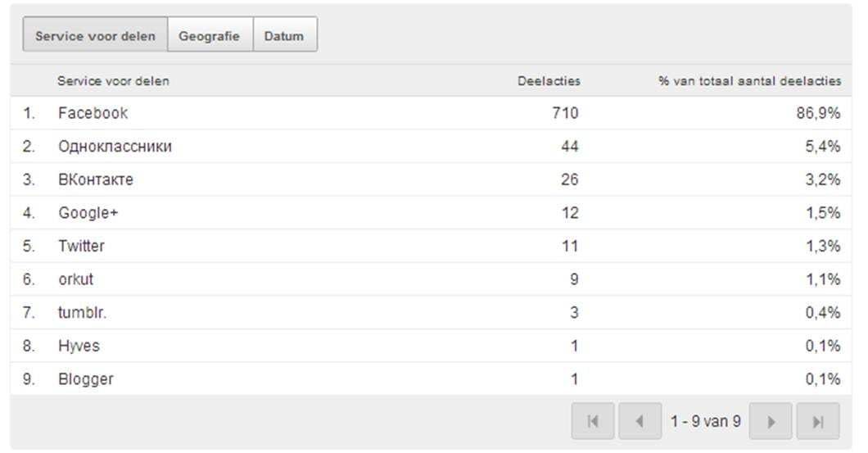Click the Blogger service row

(x=85, y=379)
